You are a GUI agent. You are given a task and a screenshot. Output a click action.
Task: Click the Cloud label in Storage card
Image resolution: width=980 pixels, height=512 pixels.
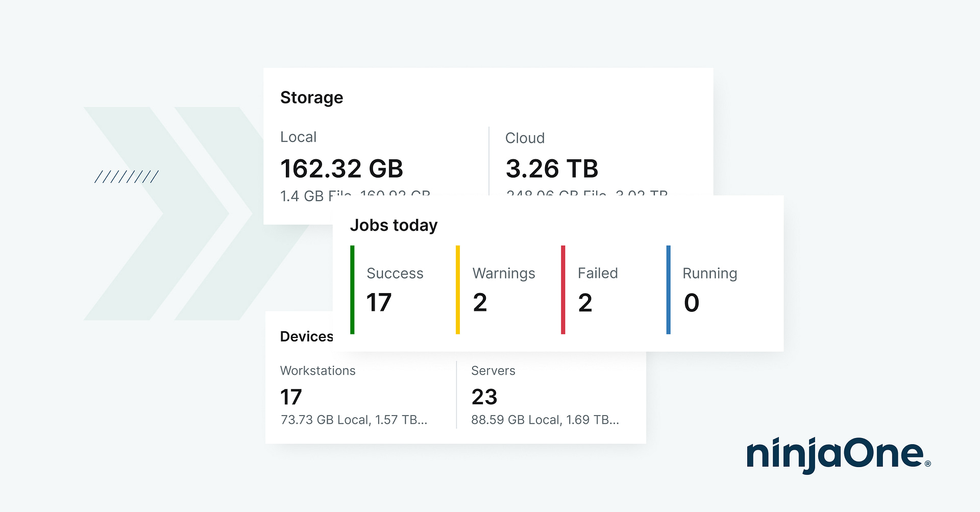coord(525,138)
